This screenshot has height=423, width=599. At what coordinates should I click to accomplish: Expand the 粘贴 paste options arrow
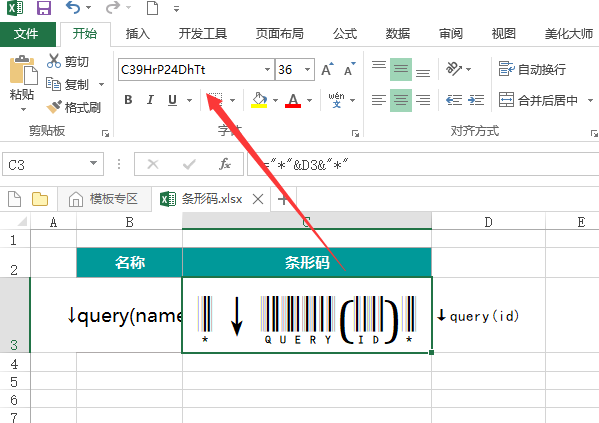tap(23, 110)
